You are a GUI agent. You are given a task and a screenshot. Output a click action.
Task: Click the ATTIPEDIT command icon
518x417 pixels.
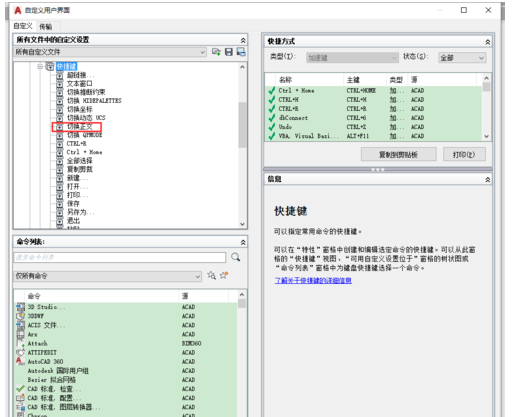coord(20,352)
